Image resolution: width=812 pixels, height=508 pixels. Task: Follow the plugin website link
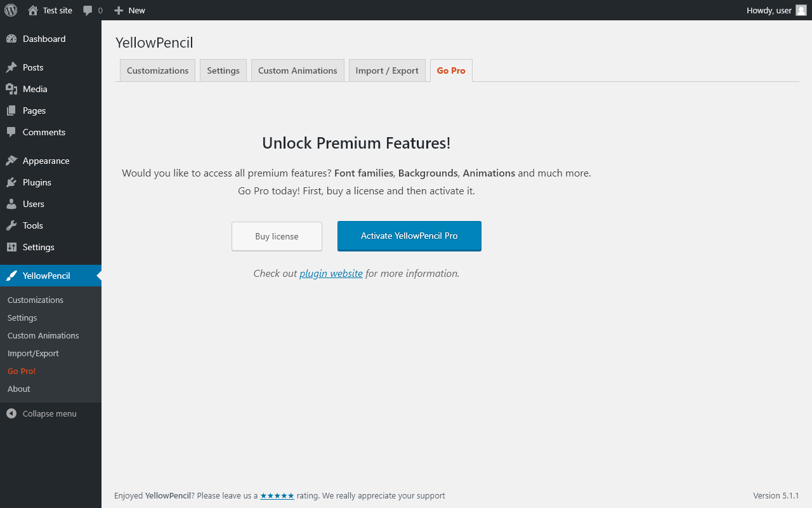tap(331, 273)
